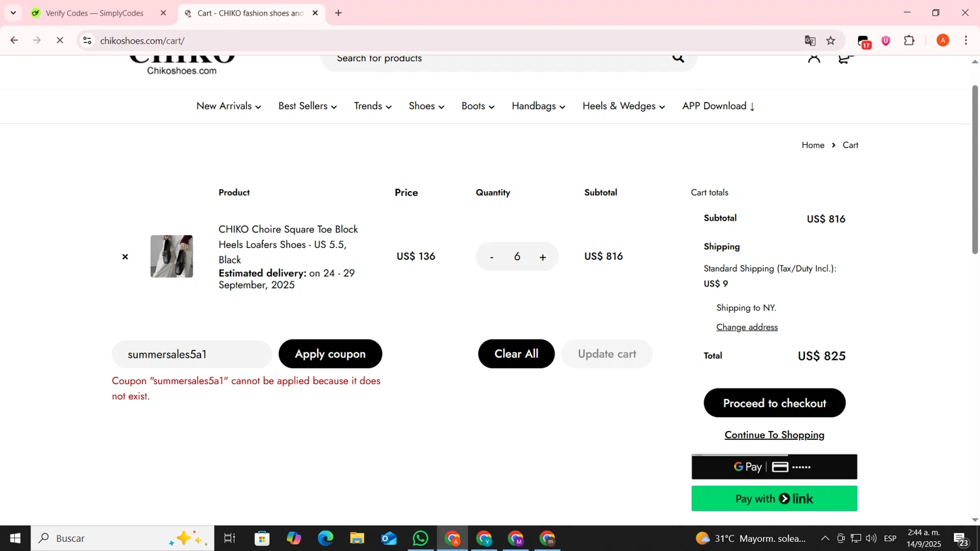Click the address bar URL chikoshoes.com/cart/
Image resolution: width=980 pixels, height=551 pixels.
[142, 40]
